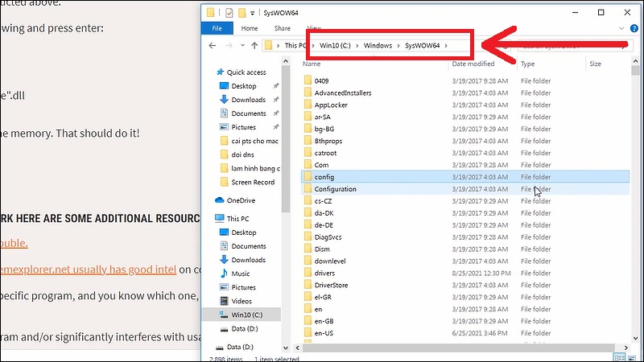Click Windows in the address bar path
Image resolution: width=644 pixels, height=362 pixels.
378,46
